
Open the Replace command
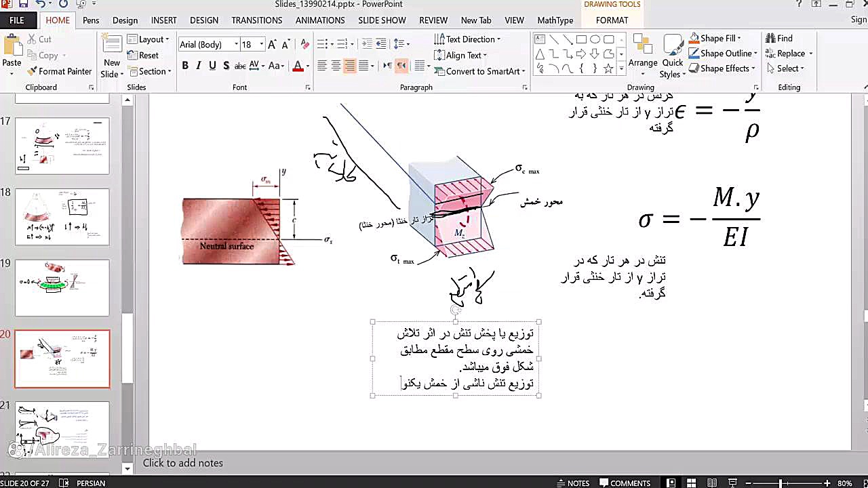789,54
